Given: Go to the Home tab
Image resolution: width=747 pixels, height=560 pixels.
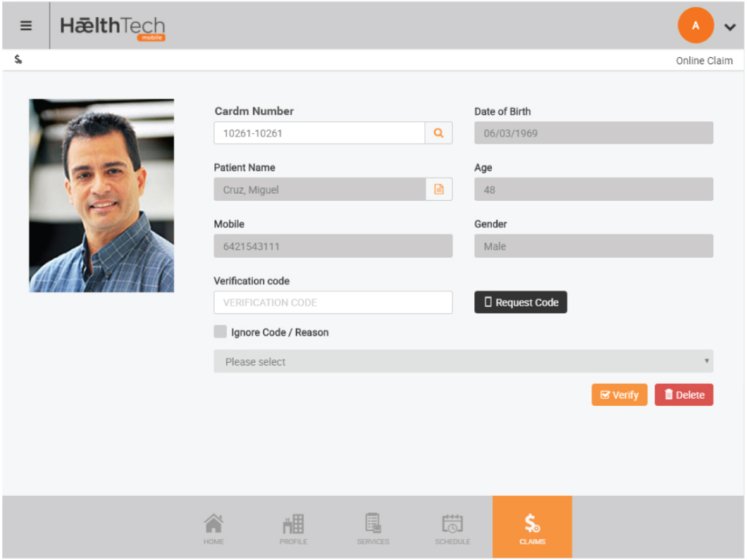Looking at the screenshot, I should [214, 528].
